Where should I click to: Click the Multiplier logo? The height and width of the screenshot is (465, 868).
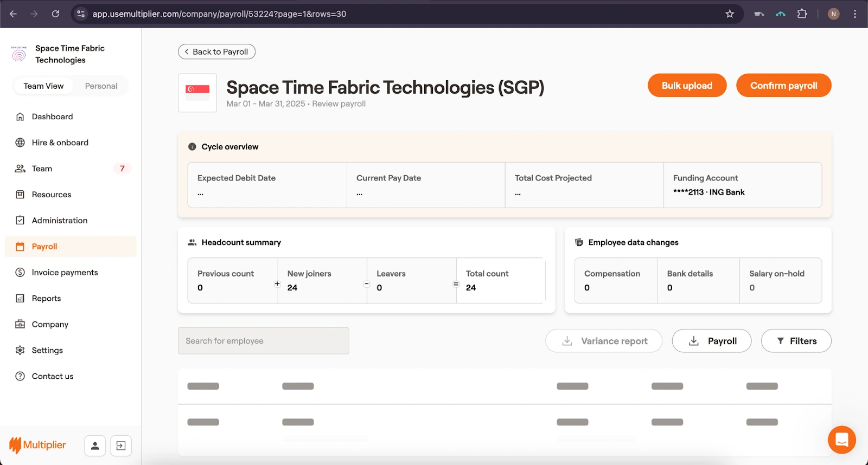(x=37, y=445)
